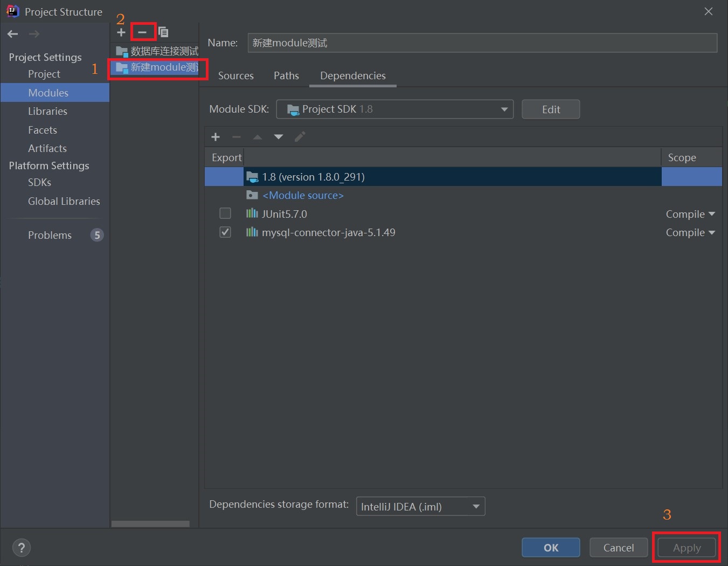Enable export for JUnit5.7.0
Image resolution: width=728 pixels, height=566 pixels.
[x=225, y=213]
